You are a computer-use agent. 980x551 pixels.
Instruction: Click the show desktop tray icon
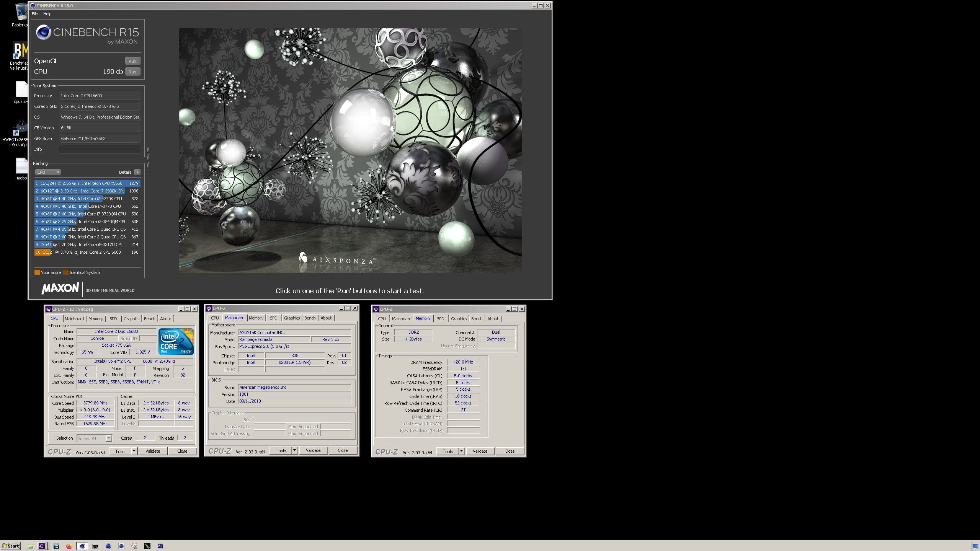coord(975,546)
